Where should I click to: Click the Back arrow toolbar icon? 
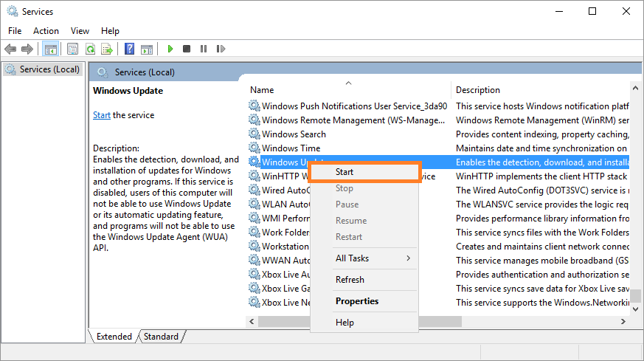pyautogui.click(x=10, y=49)
